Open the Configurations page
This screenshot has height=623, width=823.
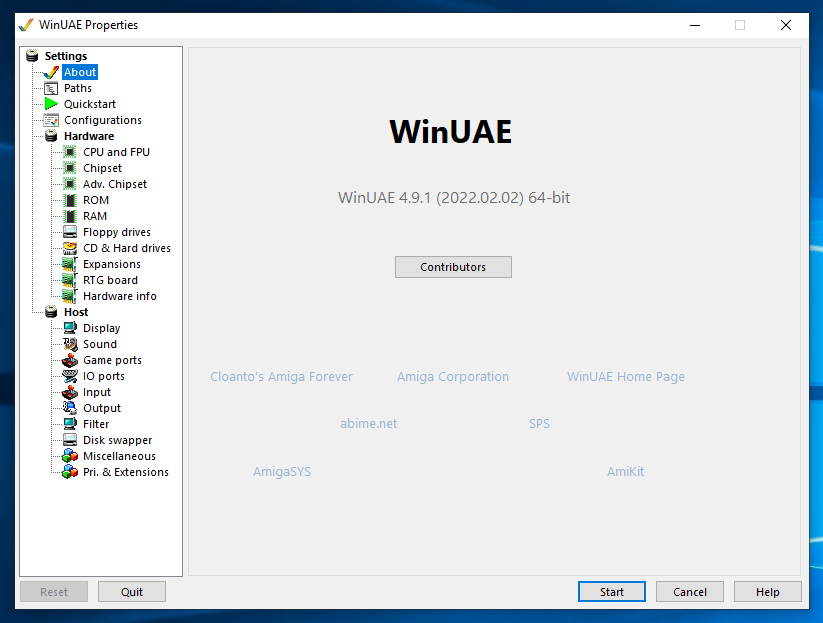pos(102,120)
